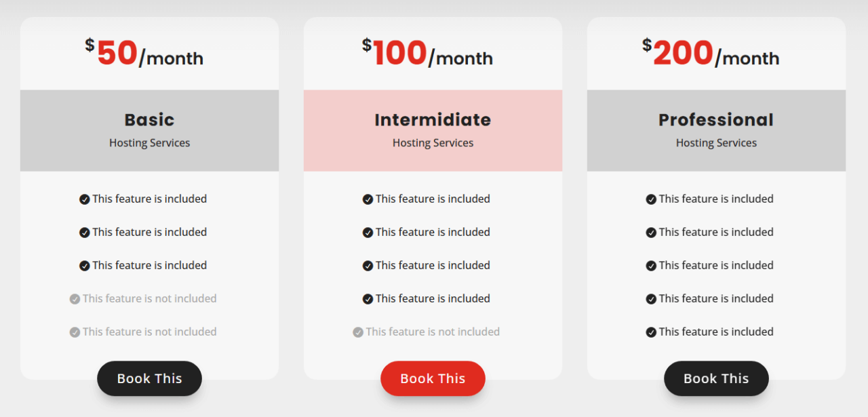Screen dimensions: 868x417
Task: Click the checkmark beside Intermidiate's first feature
Action: pyautogui.click(x=368, y=199)
